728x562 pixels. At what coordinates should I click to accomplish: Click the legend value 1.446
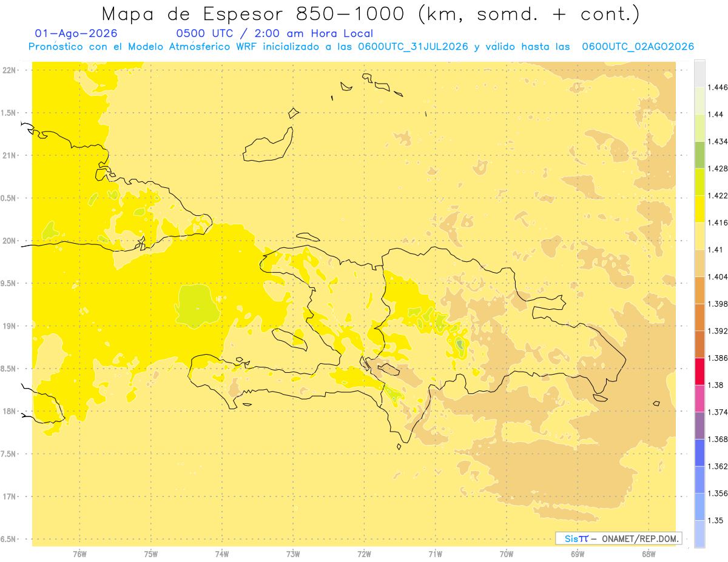(x=717, y=87)
